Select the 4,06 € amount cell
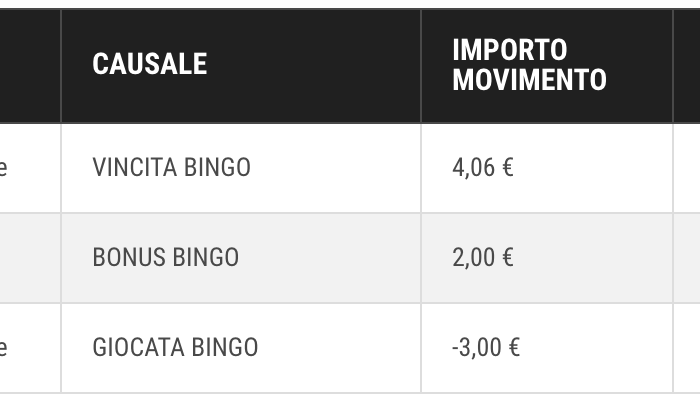 click(x=547, y=168)
